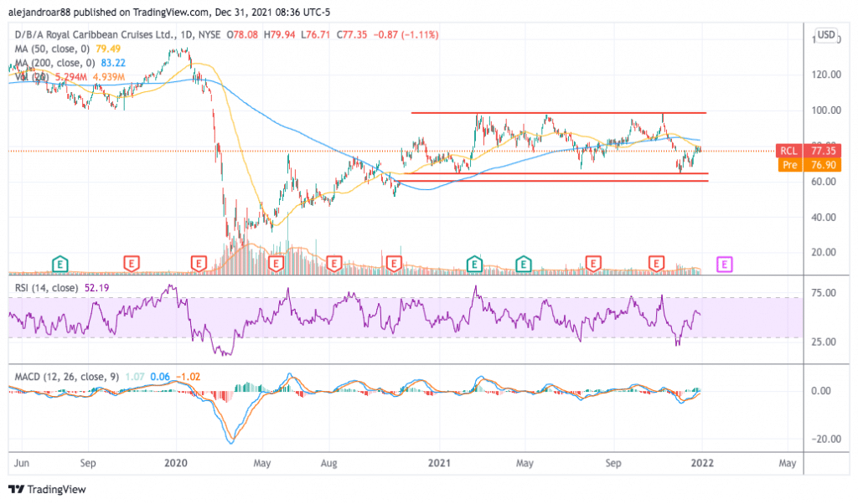The height and width of the screenshot is (504, 858).
Task: Click the purple upcoming earnings marker
Action: tap(725, 265)
